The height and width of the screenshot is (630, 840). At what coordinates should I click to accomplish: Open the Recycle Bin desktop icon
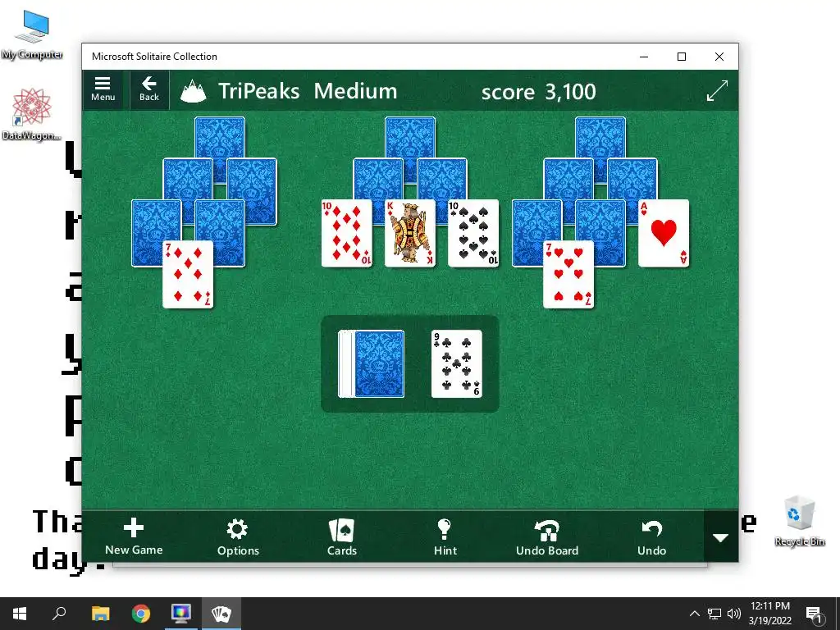(x=799, y=521)
